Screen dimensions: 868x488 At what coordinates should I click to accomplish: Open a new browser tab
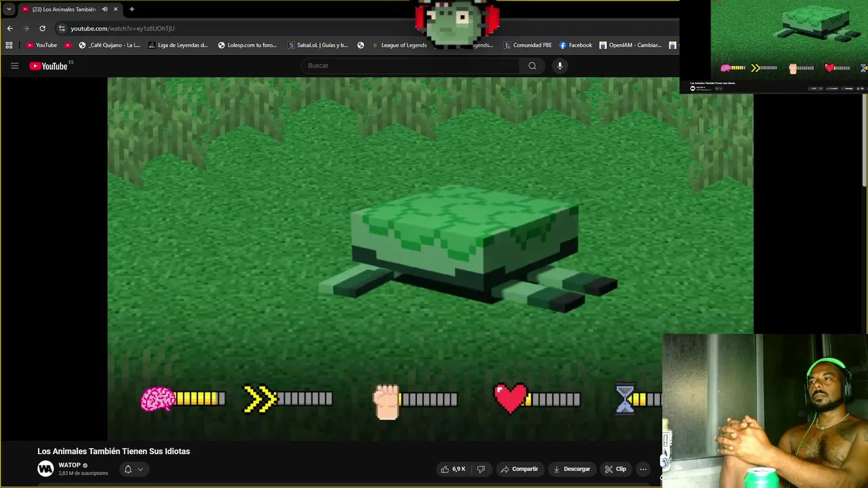click(x=132, y=9)
